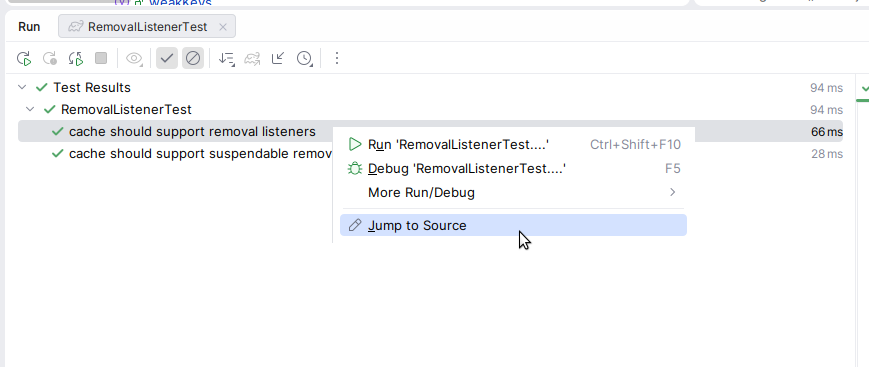Choose Debug 'RemovalListenerTest....' menu entry
This screenshot has height=367, width=869.
pyautogui.click(x=513, y=169)
